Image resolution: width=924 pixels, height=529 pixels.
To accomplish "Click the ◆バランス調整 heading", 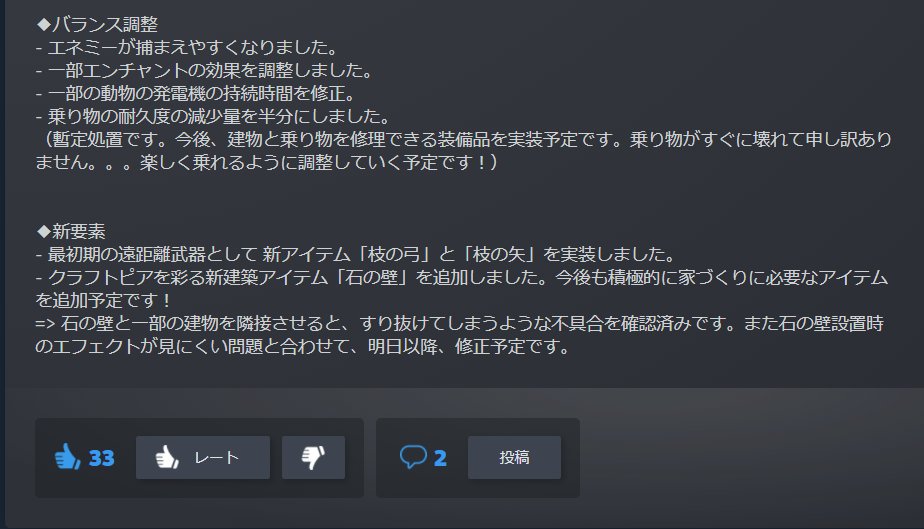I will (97, 24).
